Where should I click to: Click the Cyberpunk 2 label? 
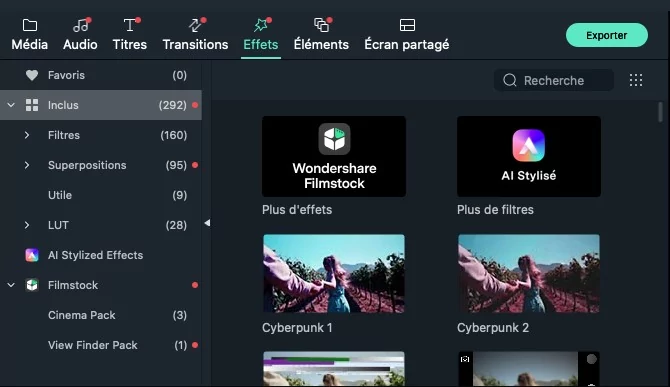coord(493,328)
